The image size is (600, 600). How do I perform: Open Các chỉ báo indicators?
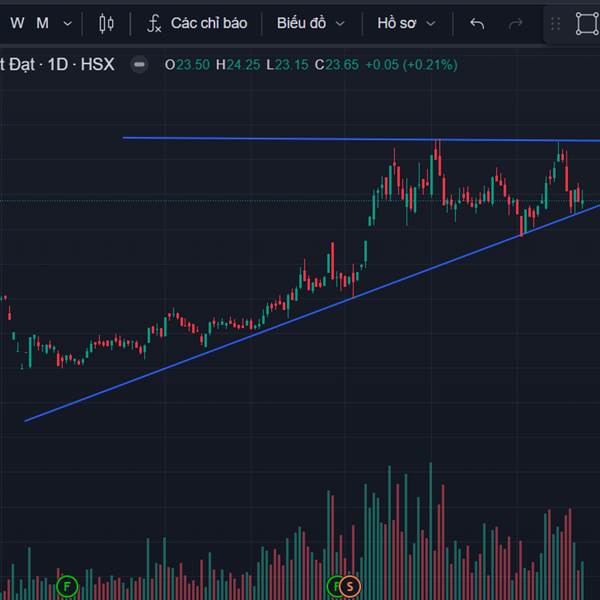[197, 23]
